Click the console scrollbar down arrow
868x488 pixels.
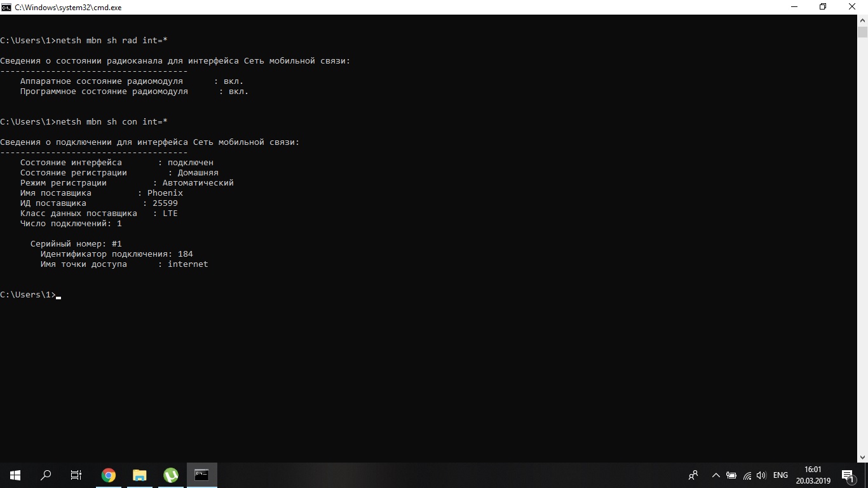click(x=862, y=457)
